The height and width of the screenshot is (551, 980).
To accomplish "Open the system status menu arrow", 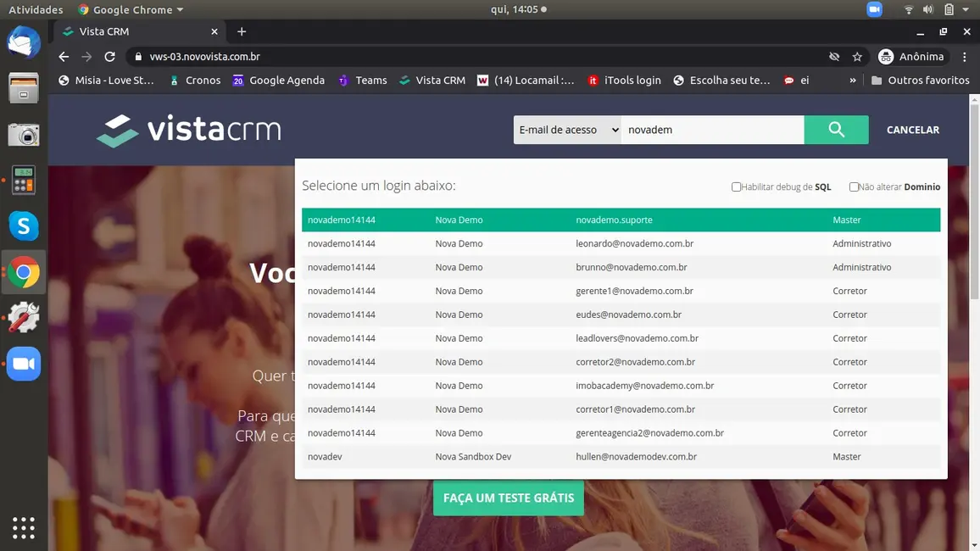I will tap(966, 10).
